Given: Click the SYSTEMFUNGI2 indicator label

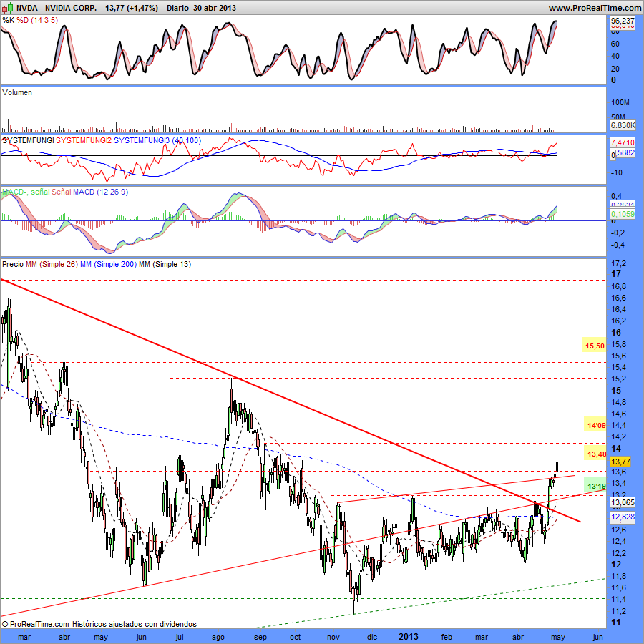Looking at the screenshot, I should click(x=84, y=140).
